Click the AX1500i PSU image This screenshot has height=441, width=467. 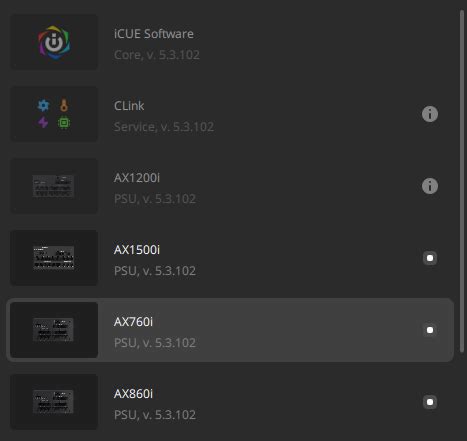click(x=53, y=258)
